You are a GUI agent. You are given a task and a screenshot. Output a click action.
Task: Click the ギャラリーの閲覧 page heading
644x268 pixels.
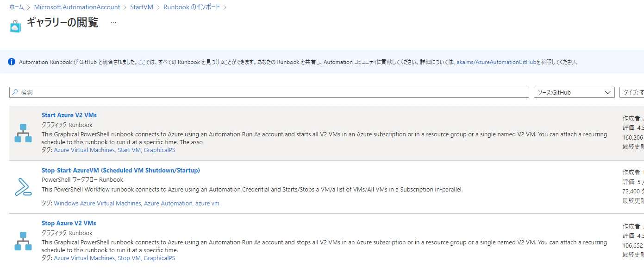coord(63,23)
